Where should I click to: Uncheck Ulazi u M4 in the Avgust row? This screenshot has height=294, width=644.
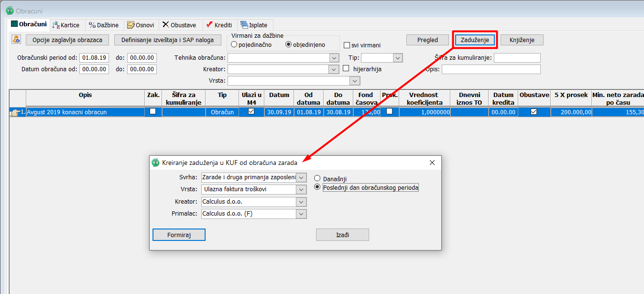251,111
